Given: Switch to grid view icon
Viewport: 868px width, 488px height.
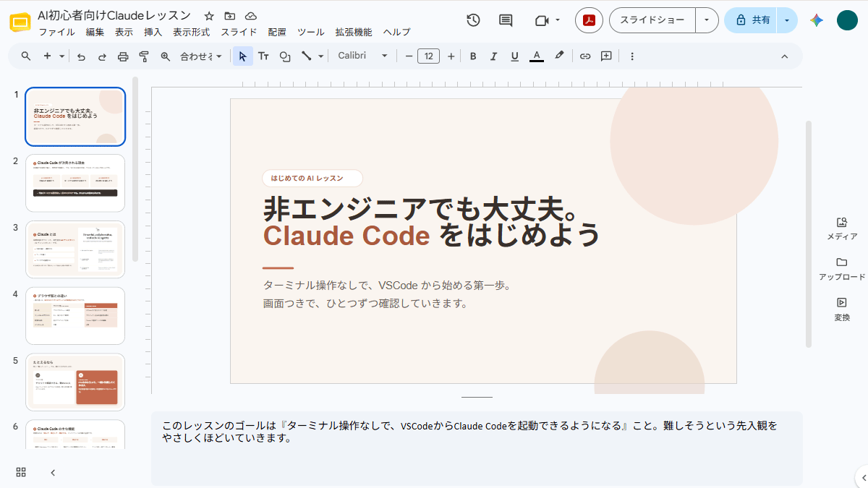Looking at the screenshot, I should click(21, 472).
